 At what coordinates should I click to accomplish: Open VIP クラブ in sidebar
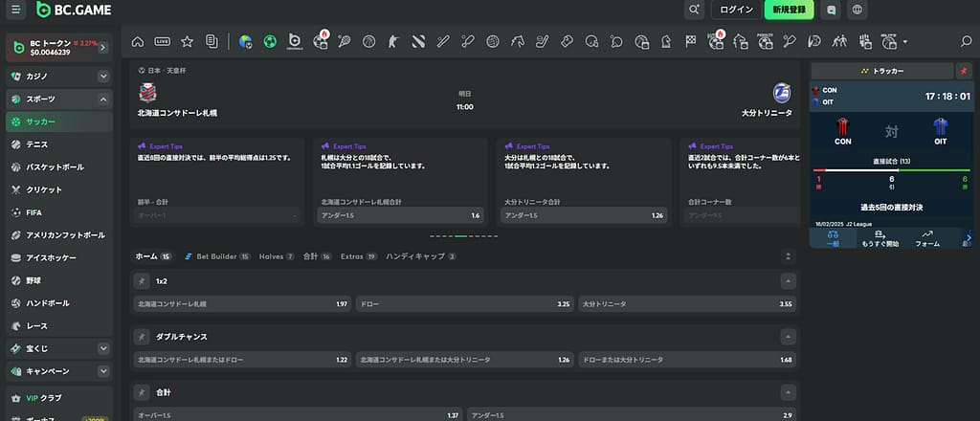58,398
